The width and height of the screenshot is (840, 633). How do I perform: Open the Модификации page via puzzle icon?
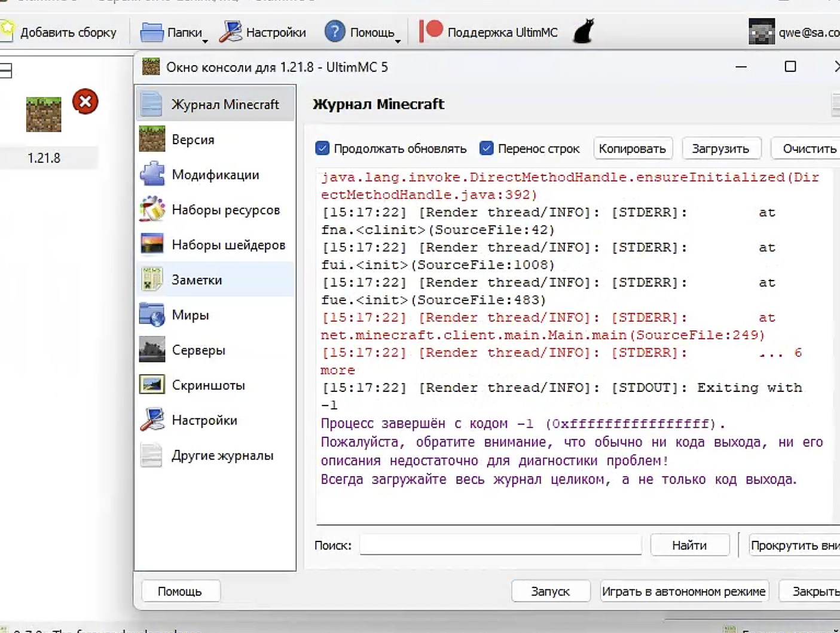152,175
